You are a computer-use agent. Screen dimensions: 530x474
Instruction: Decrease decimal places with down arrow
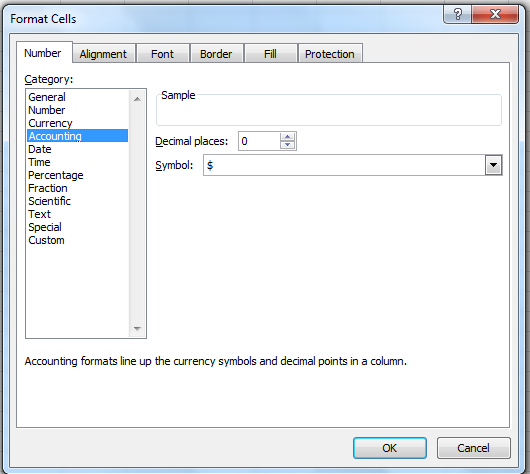click(x=288, y=145)
